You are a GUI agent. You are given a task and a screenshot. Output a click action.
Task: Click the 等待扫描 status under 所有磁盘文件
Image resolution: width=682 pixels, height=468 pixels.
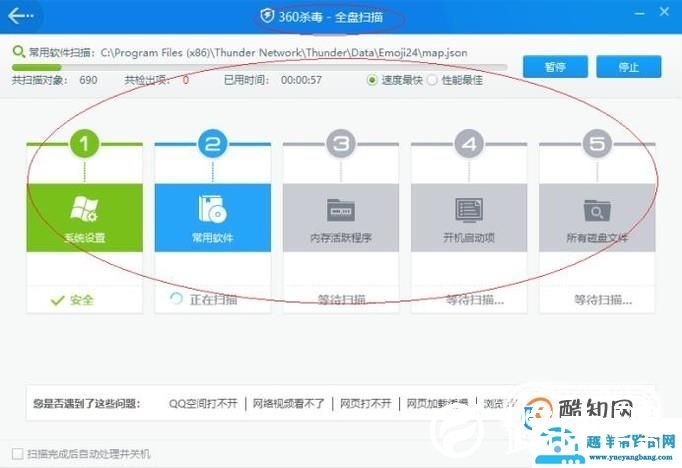pyautogui.click(x=603, y=300)
